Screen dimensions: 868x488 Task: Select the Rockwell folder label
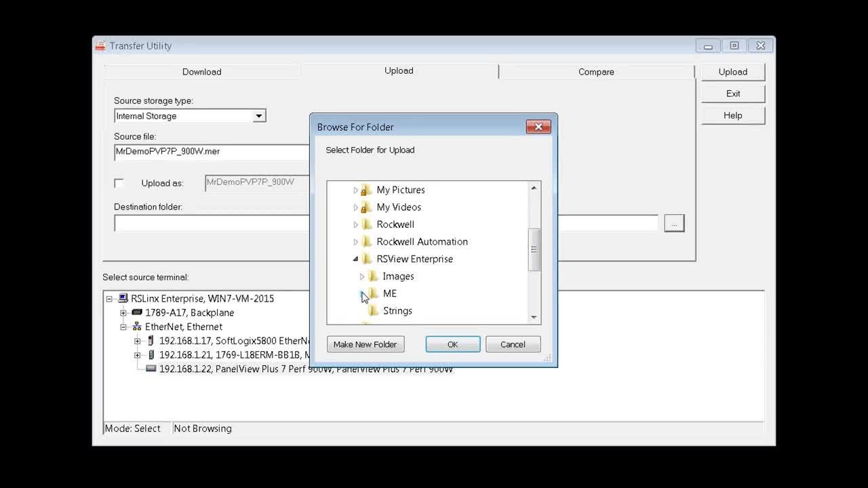coord(395,224)
